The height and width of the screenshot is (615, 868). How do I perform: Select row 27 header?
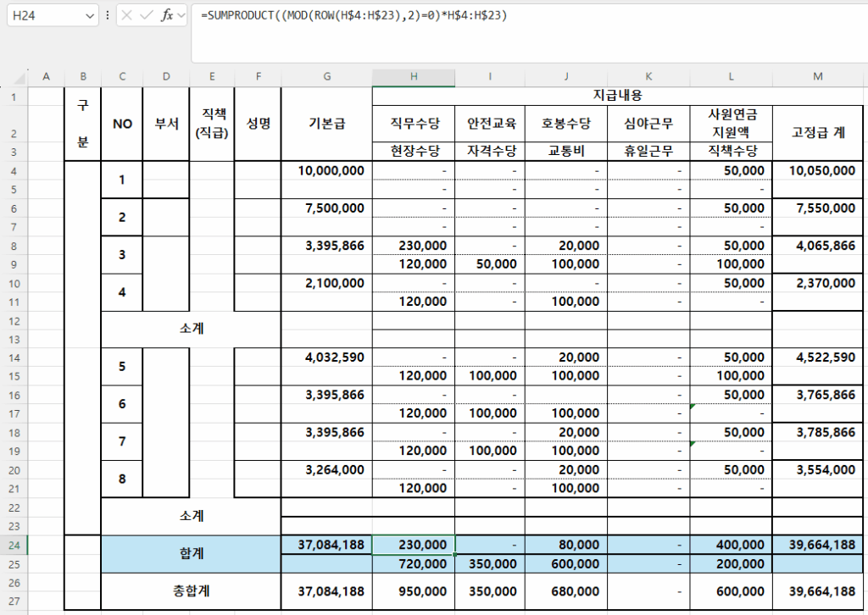[14, 601]
